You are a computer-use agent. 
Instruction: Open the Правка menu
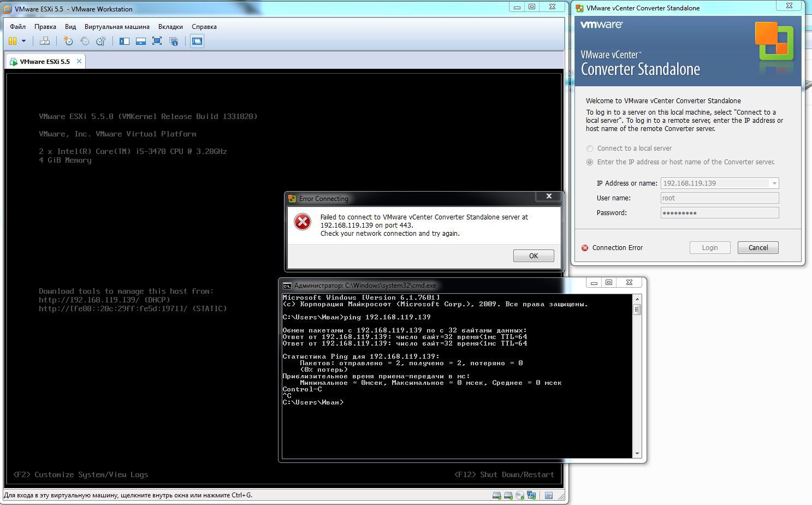click(x=45, y=27)
